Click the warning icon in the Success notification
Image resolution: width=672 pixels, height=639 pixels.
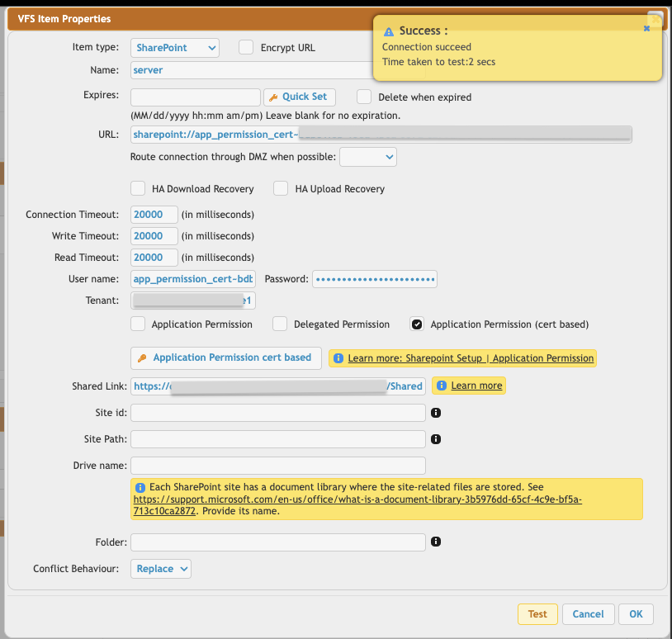tap(389, 31)
